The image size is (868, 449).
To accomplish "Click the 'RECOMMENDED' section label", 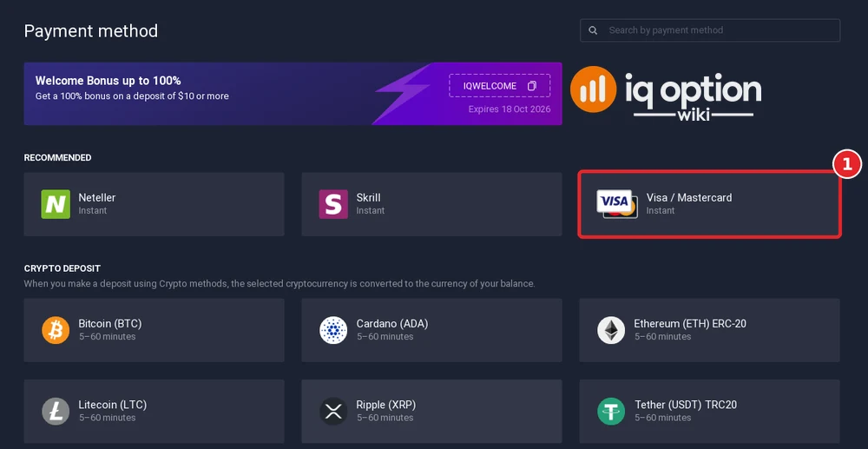I will click(57, 158).
